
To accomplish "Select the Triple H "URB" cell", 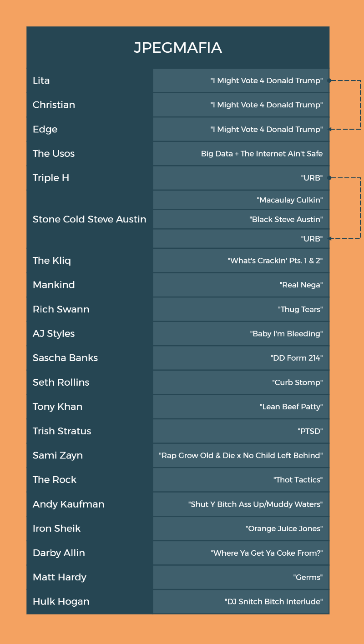I will pos(312,178).
